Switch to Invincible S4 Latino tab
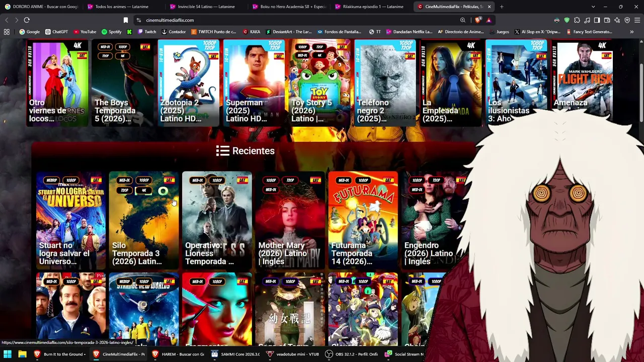 coord(206,7)
